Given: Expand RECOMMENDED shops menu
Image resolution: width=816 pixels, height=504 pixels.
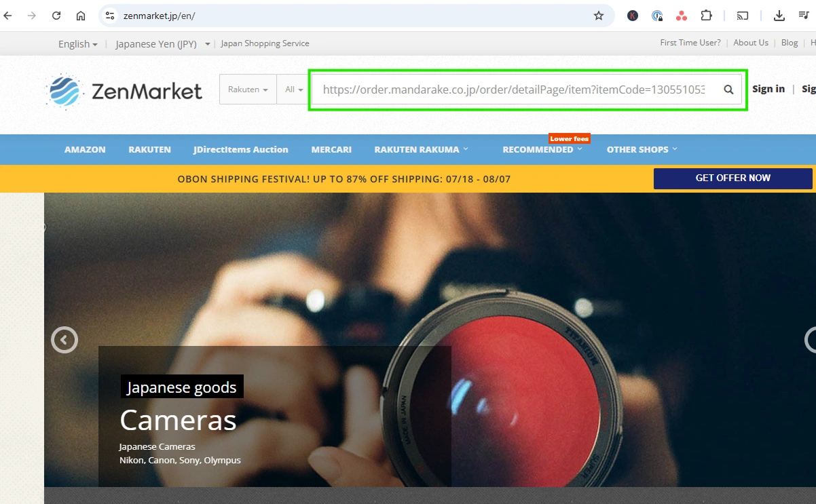Looking at the screenshot, I should 542,150.
